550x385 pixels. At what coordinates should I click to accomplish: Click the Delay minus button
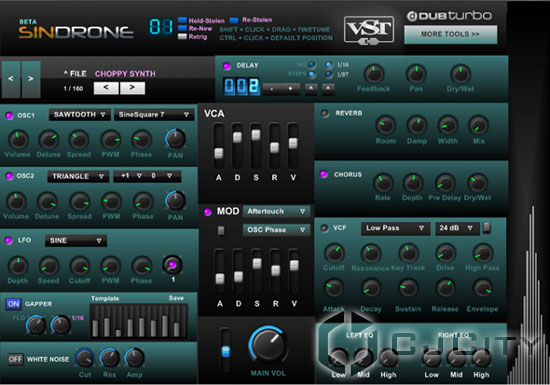coord(272,89)
